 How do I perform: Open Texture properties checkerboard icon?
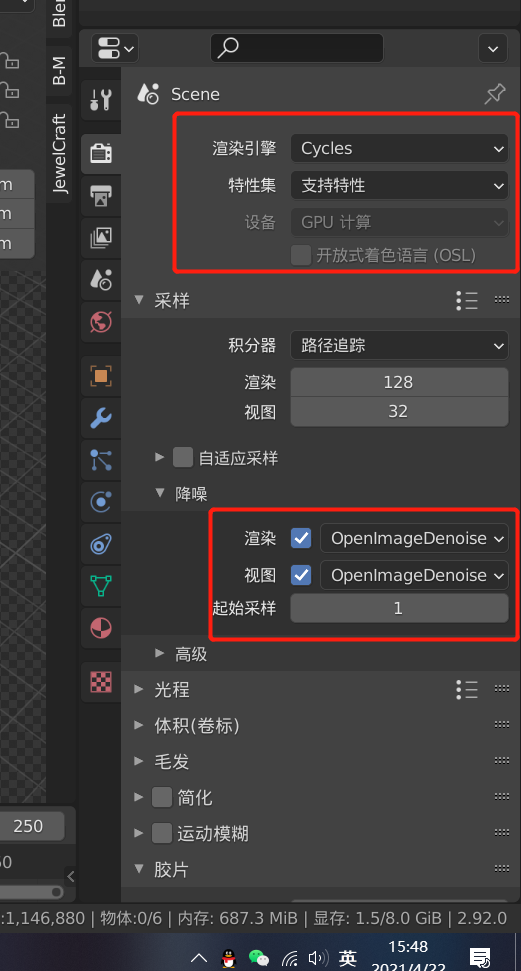(x=100, y=682)
